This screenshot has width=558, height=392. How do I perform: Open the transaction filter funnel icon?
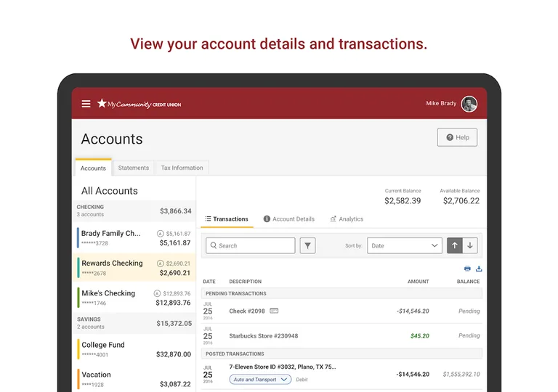click(308, 245)
